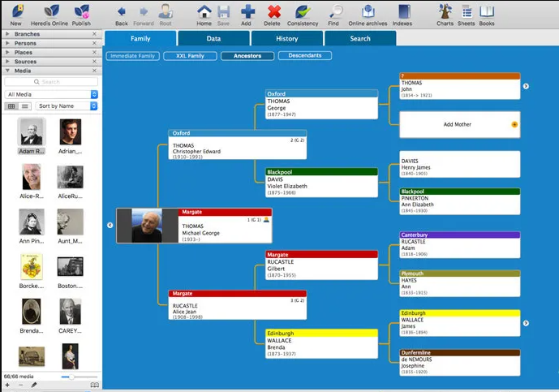The image size is (559, 392).
Task: Click the media Search field
Action: pos(51,82)
